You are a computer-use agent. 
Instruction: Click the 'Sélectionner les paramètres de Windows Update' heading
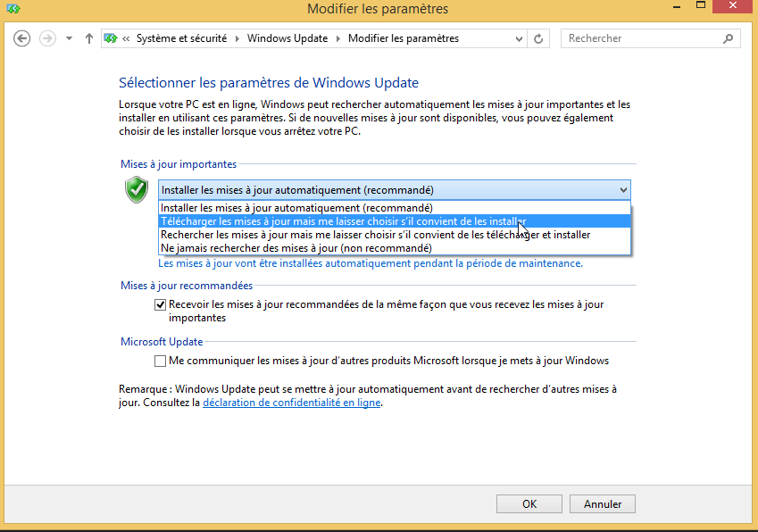[x=269, y=83]
